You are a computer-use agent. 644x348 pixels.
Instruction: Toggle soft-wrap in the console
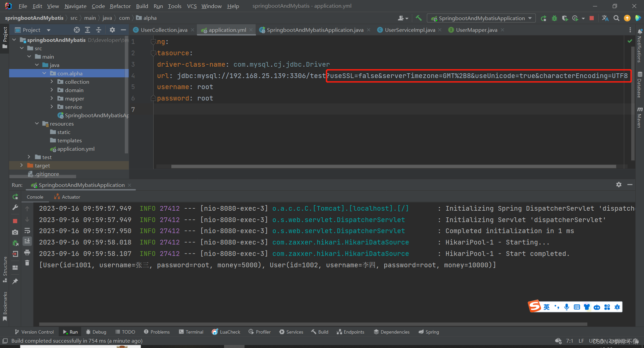pyautogui.click(x=27, y=230)
